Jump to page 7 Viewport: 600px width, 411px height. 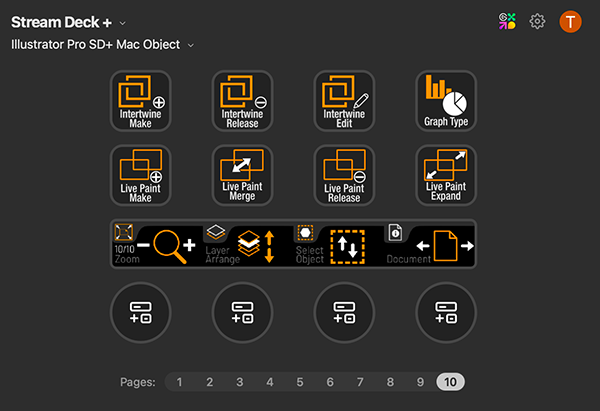(x=360, y=382)
